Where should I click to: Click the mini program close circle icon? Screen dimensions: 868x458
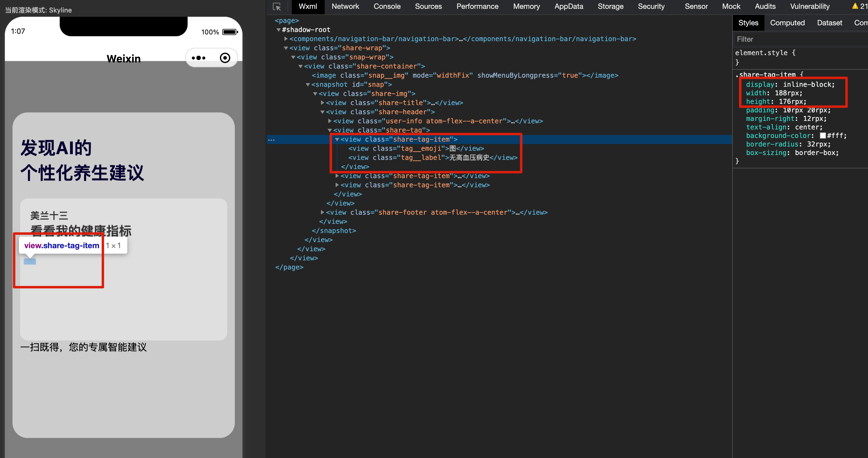click(x=225, y=58)
